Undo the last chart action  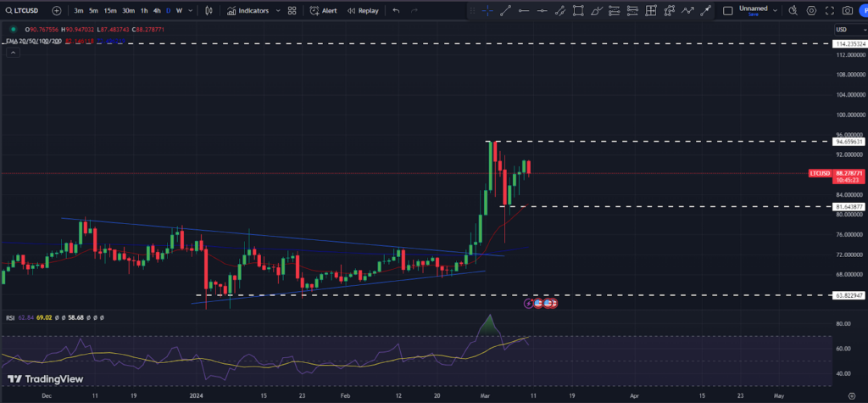click(396, 10)
